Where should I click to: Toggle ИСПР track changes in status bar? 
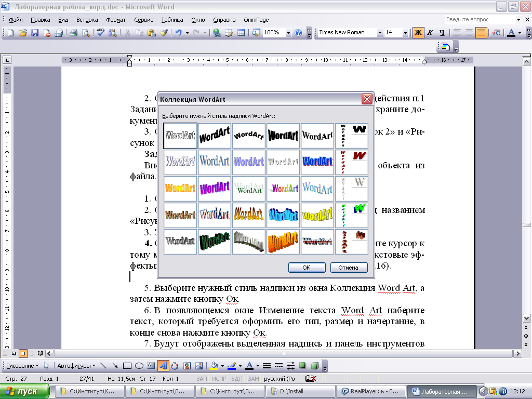point(219,379)
